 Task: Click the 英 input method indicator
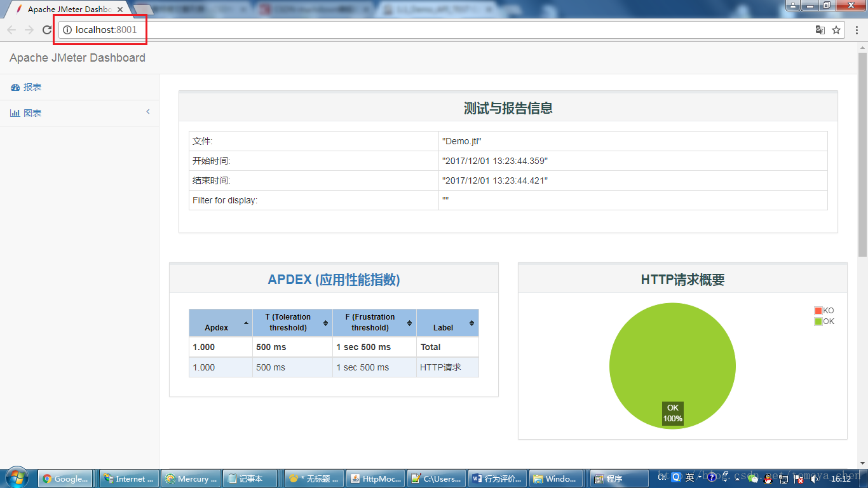click(x=689, y=478)
